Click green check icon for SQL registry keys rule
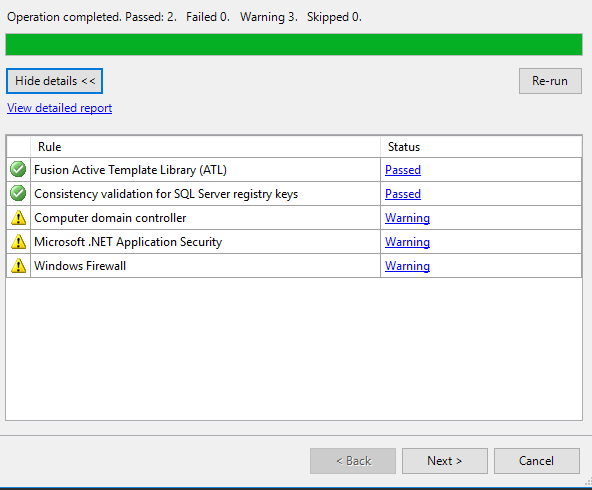The image size is (592, 490). coord(18,193)
